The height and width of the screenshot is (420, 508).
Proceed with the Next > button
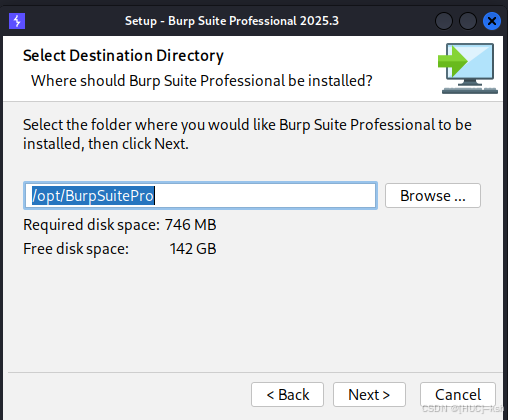point(369,395)
